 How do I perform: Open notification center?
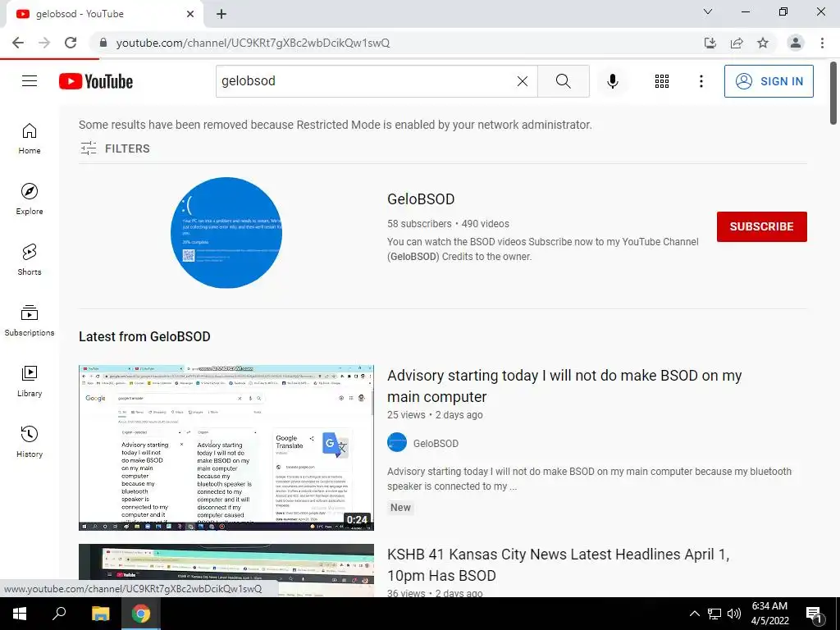815,614
